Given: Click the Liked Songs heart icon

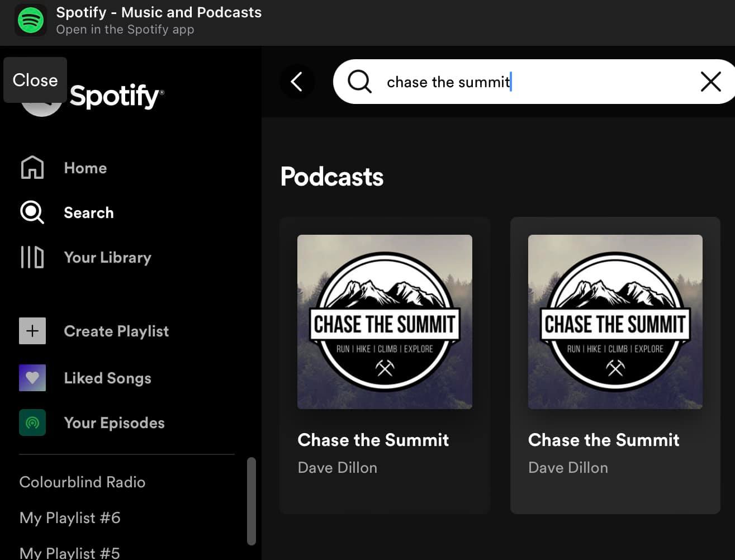Looking at the screenshot, I should (32, 378).
